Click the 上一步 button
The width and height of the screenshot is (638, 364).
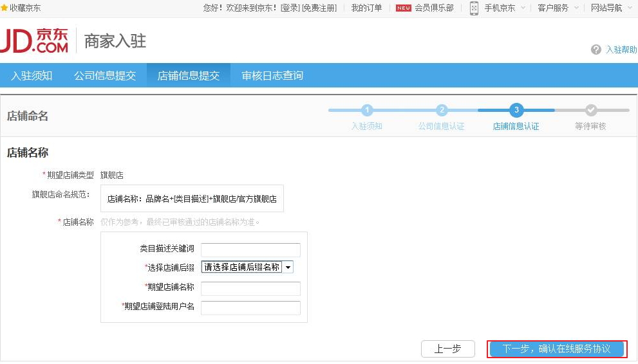tap(448, 349)
